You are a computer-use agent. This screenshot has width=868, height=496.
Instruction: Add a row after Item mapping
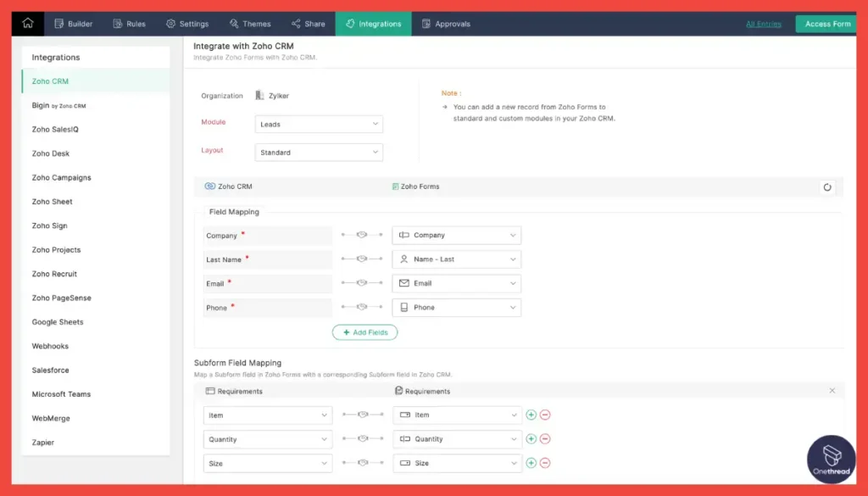[x=531, y=415]
